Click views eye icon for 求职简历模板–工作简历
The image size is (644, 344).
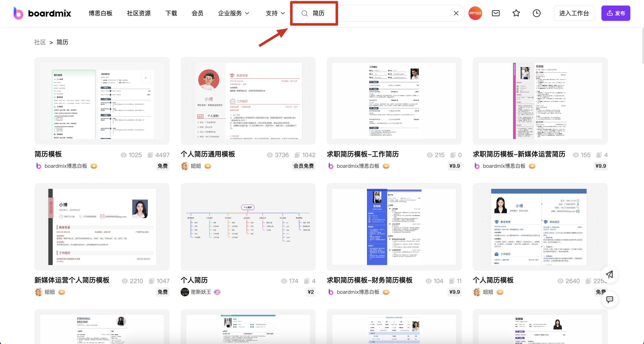430,155
